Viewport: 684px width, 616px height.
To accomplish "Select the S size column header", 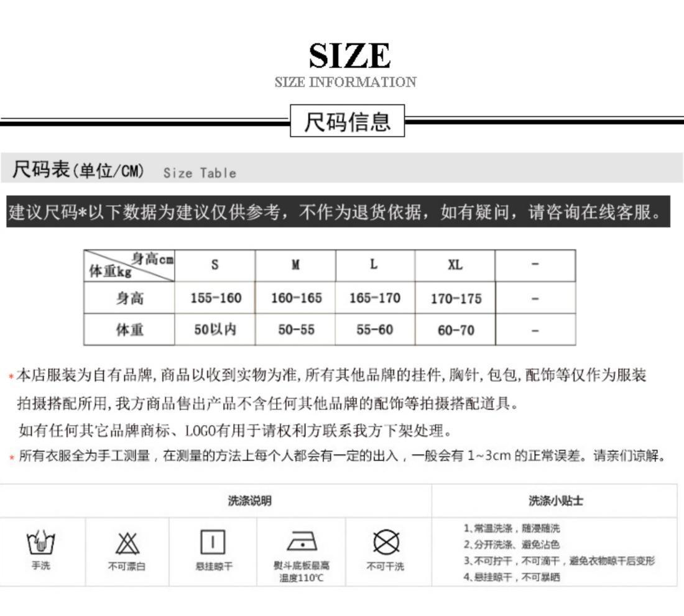I will pos(215,265).
